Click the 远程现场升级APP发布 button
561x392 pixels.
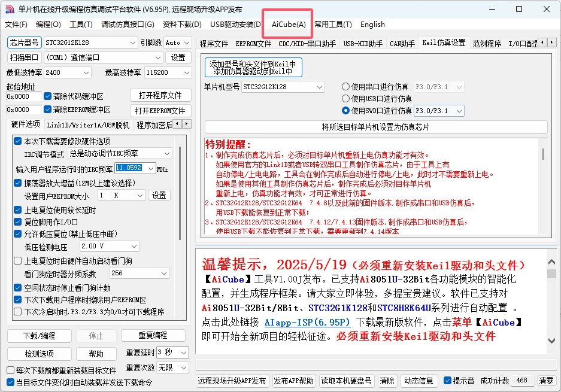(232, 381)
